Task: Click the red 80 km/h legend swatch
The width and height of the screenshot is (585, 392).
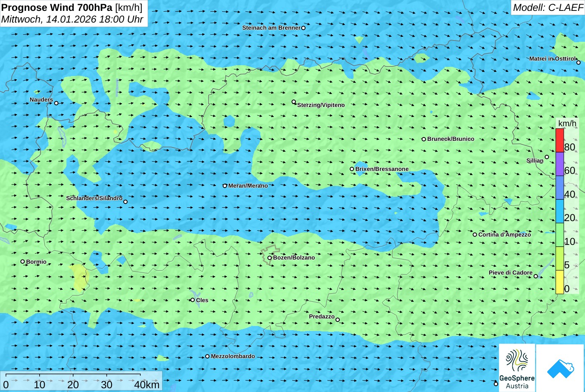Action: (x=560, y=140)
